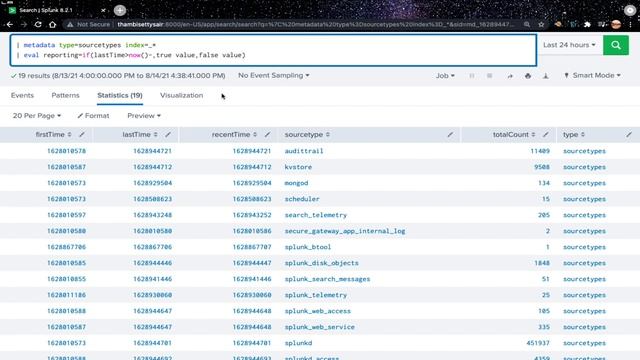Image resolution: width=640 pixels, height=360 pixels.
Task: Switch to the Events tab
Action: click(22, 96)
